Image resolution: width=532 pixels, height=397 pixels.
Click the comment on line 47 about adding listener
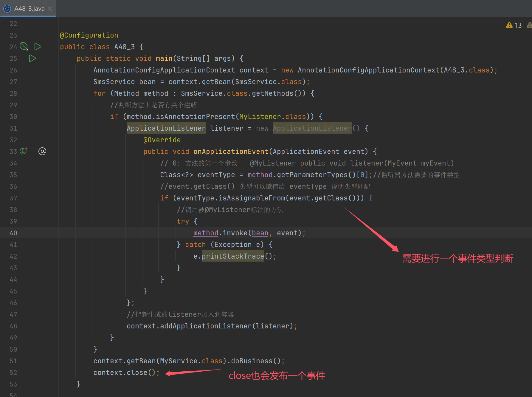tap(180, 314)
